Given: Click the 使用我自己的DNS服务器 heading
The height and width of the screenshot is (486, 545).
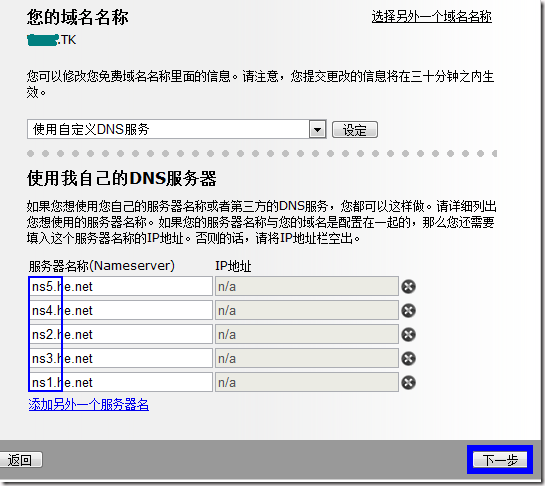Looking at the screenshot, I should click(122, 179).
